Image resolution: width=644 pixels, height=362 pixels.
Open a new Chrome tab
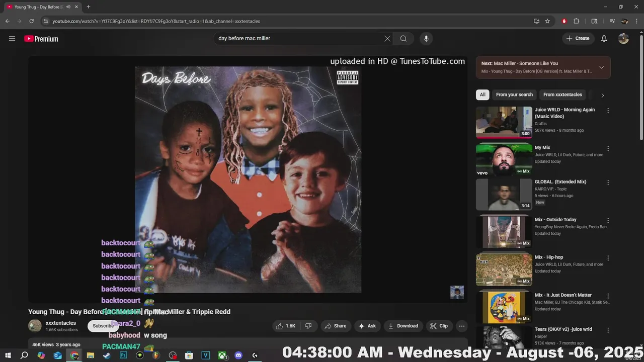pos(89,7)
